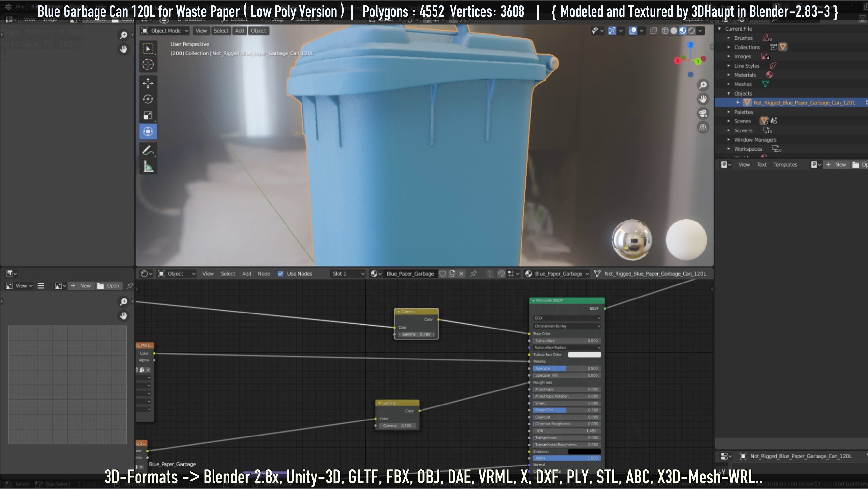
Task: Expand the Brushes entry in outliner
Action: pos(729,38)
